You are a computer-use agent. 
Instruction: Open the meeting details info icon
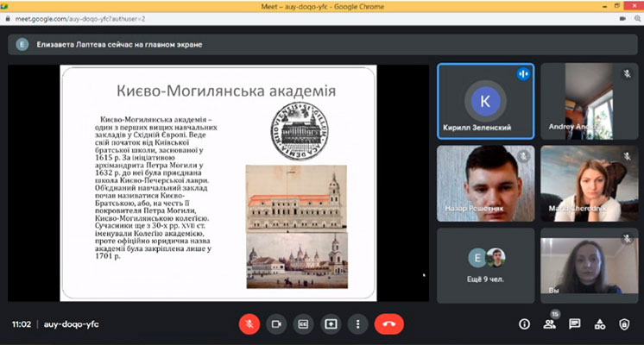[524, 324]
